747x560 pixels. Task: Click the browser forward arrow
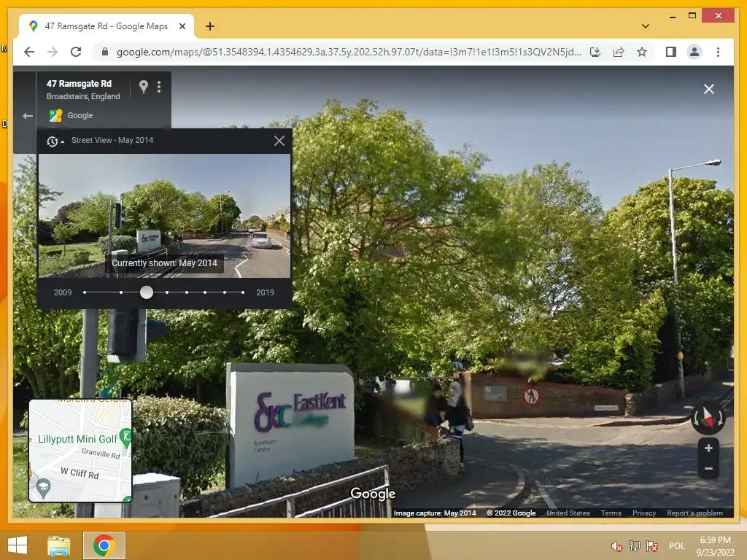click(53, 52)
